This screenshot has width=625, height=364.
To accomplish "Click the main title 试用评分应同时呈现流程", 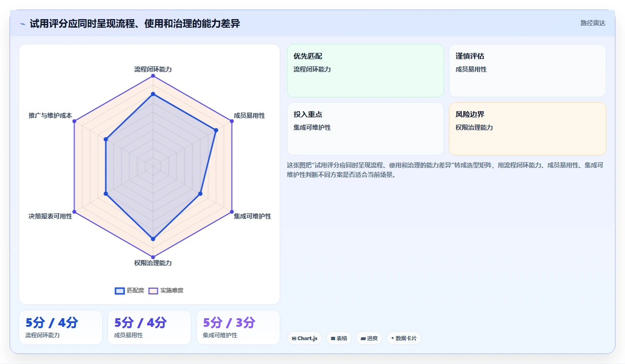I will (x=135, y=23).
